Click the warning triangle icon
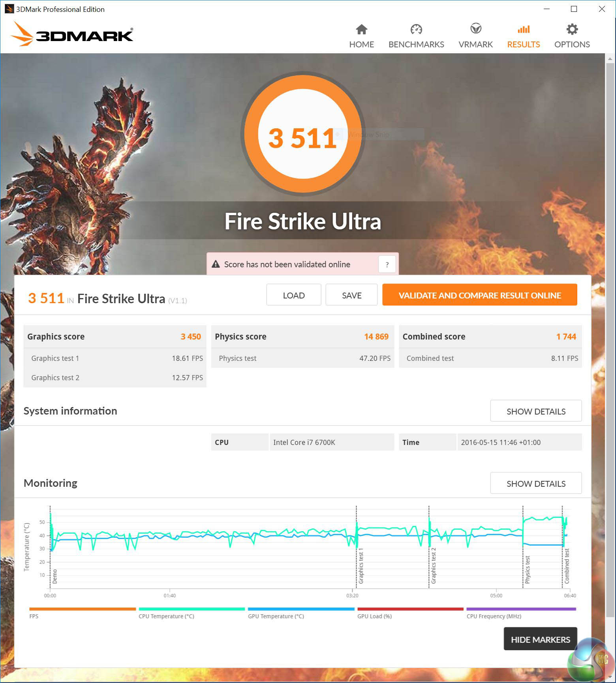Image resolution: width=616 pixels, height=683 pixels. [216, 264]
